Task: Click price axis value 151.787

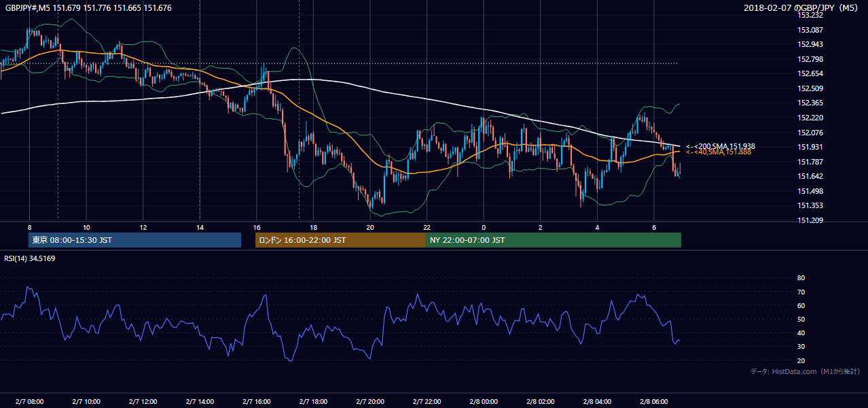Action: click(x=810, y=162)
